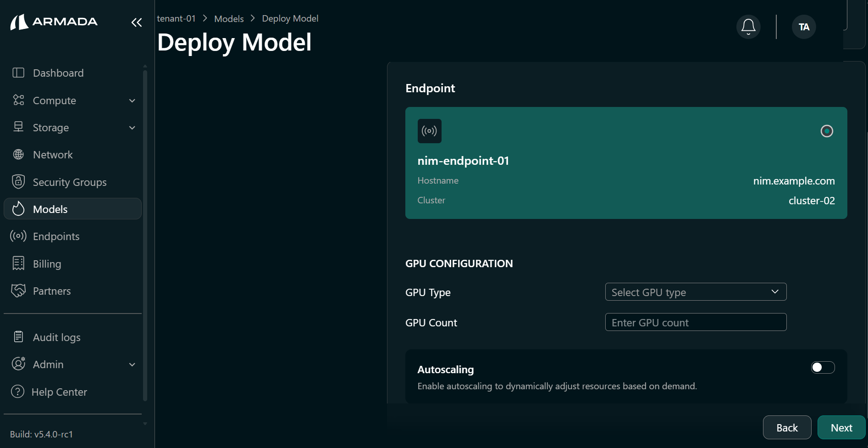
Task: Click the Security Groups shield icon
Action: pos(18,182)
